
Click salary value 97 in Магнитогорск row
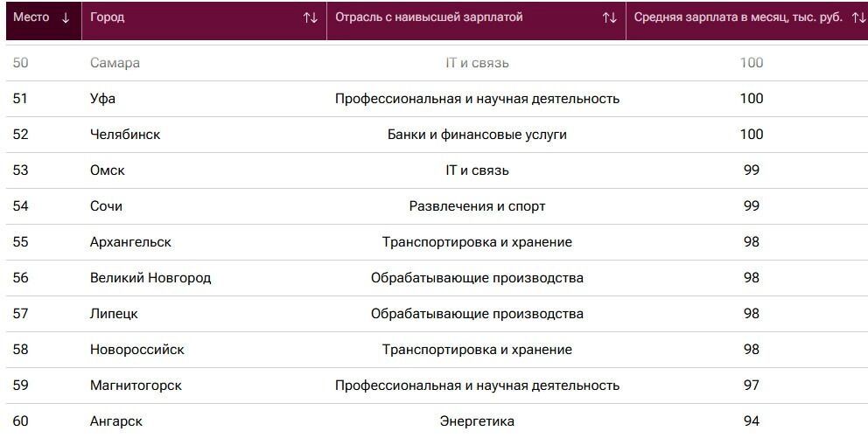(751, 386)
